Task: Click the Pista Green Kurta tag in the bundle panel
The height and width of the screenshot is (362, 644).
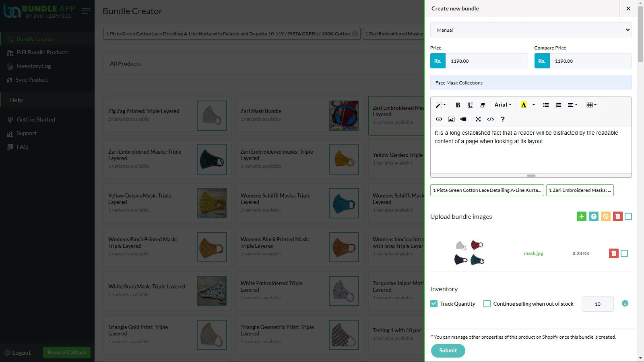Action: tap(487, 190)
